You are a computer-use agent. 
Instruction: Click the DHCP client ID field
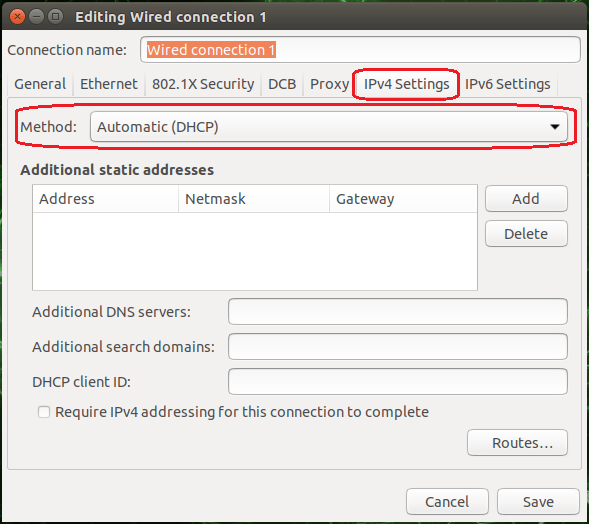[398, 382]
